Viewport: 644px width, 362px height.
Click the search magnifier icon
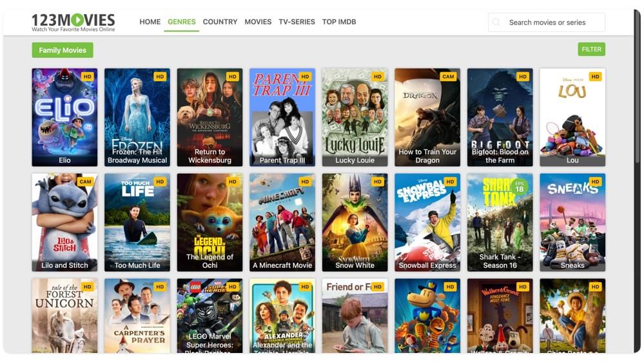coord(496,22)
